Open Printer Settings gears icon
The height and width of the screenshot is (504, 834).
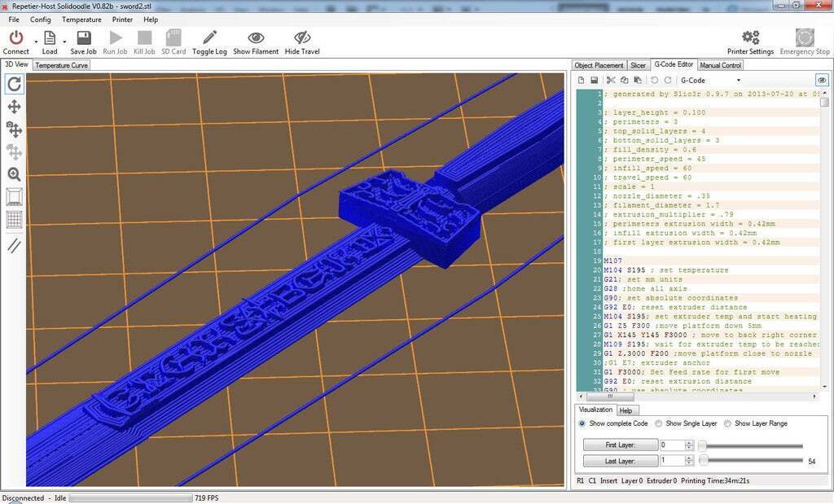point(750,37)
